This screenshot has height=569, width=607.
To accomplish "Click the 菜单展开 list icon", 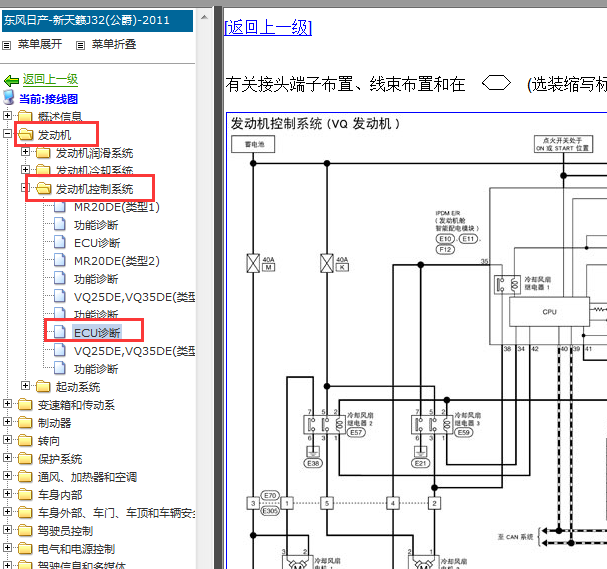I will pyautogui.click(x=7, y=45).
